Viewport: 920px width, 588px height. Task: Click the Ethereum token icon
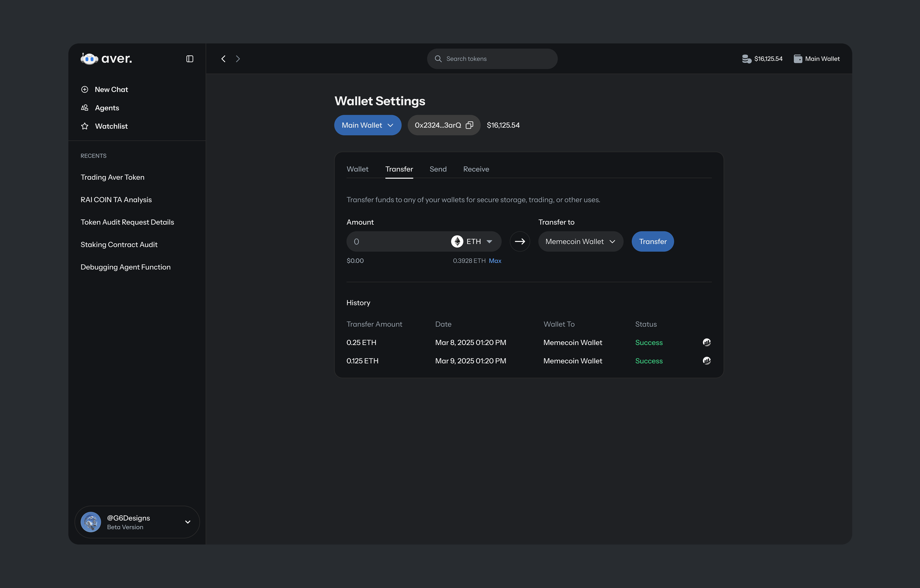(457, 241)
